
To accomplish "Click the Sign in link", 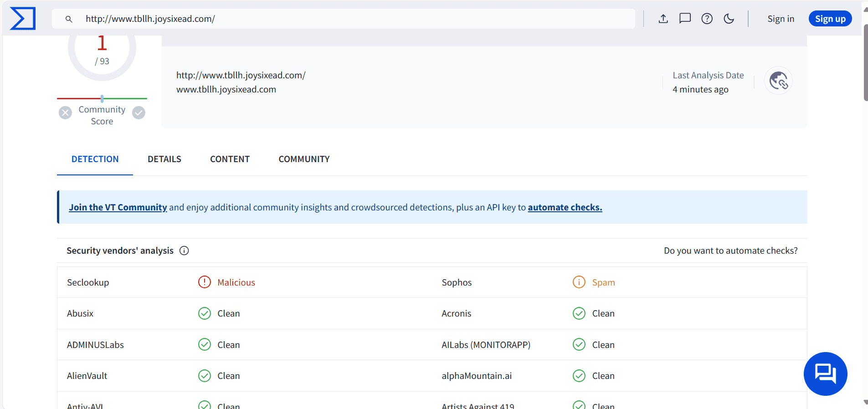I will [x=781, y=19].
